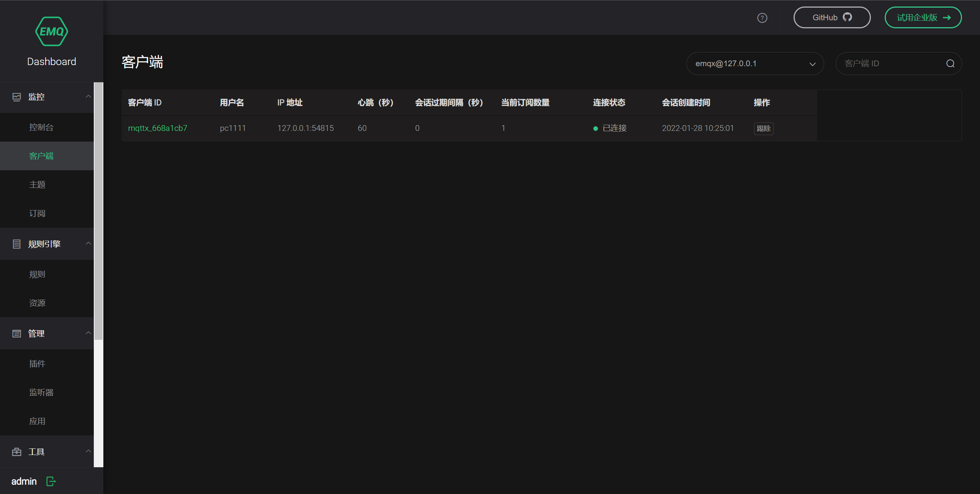Collapse the 监控 menu chevron
Viewport: 980px width, 494px height.
click(x=88, y=96)
